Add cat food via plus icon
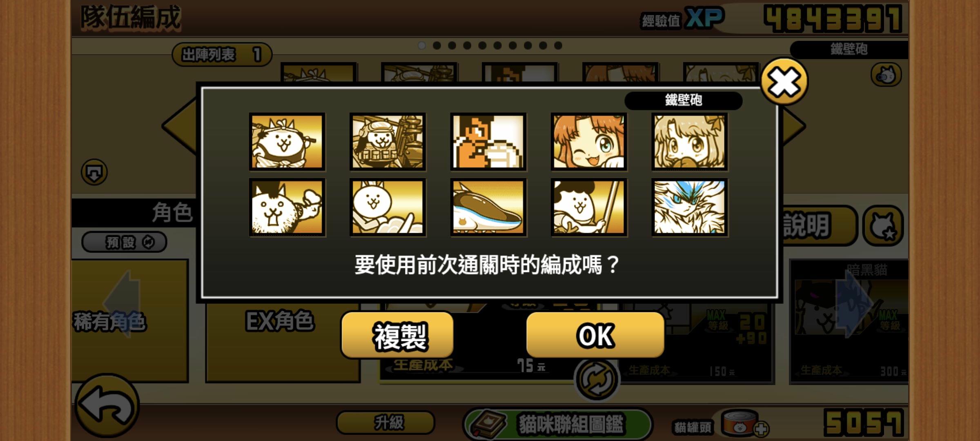The image size is (980, 441). [x=761, y=429]
